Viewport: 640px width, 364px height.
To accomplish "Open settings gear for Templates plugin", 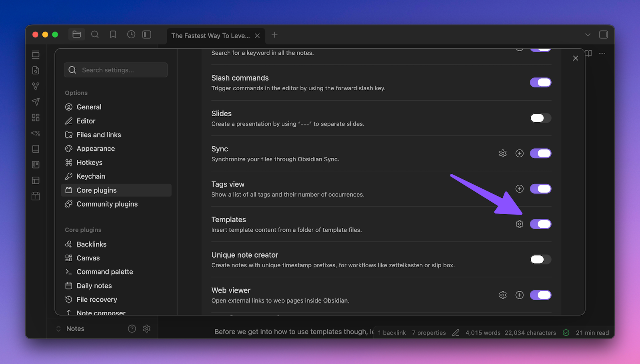I will point(519,224).
